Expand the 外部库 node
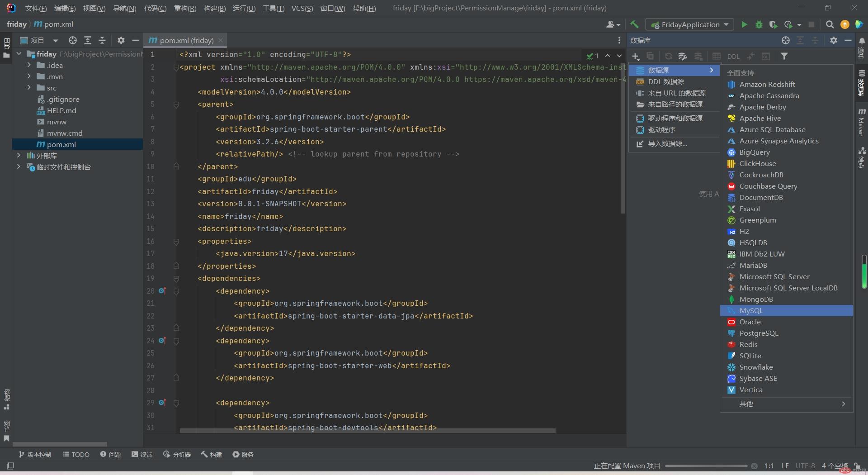This screenshot has width=868, height=475. point(19,155)
